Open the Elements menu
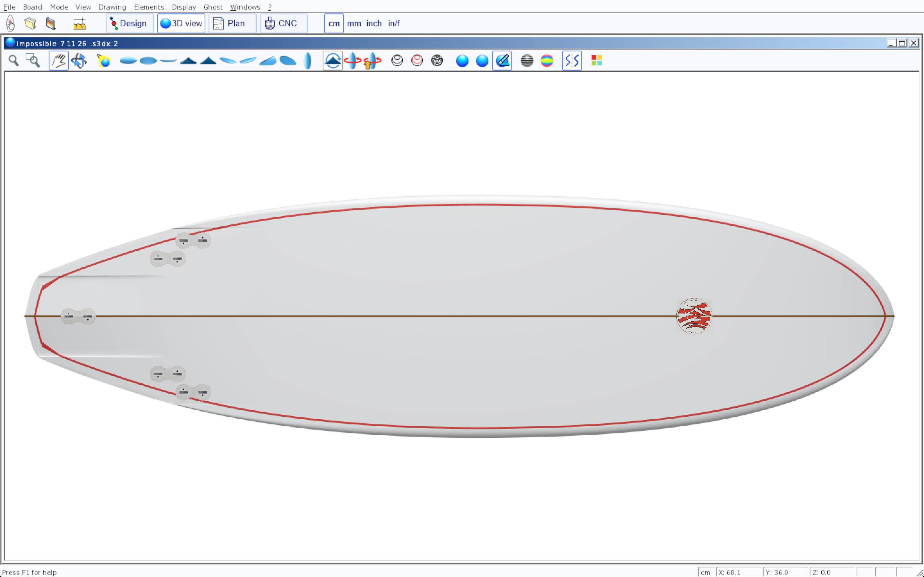The width and height of the screenshot is (924, 577). tap(149, 7)
